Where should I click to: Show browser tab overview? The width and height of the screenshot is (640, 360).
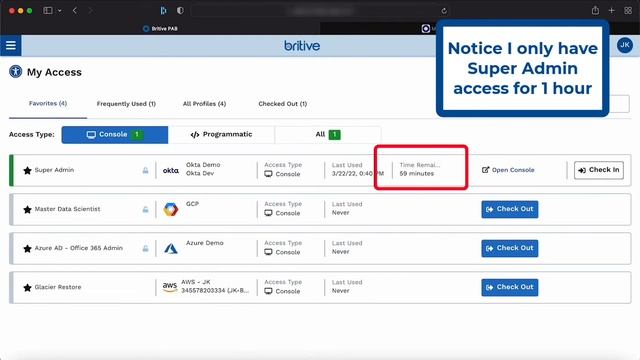tap(628, 11)
